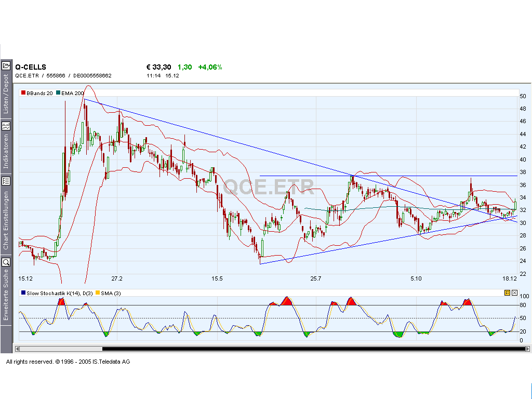Click the black chart scrollbar thumb
Viewport: 532px width, 399px height.
(x=314, y=349)
